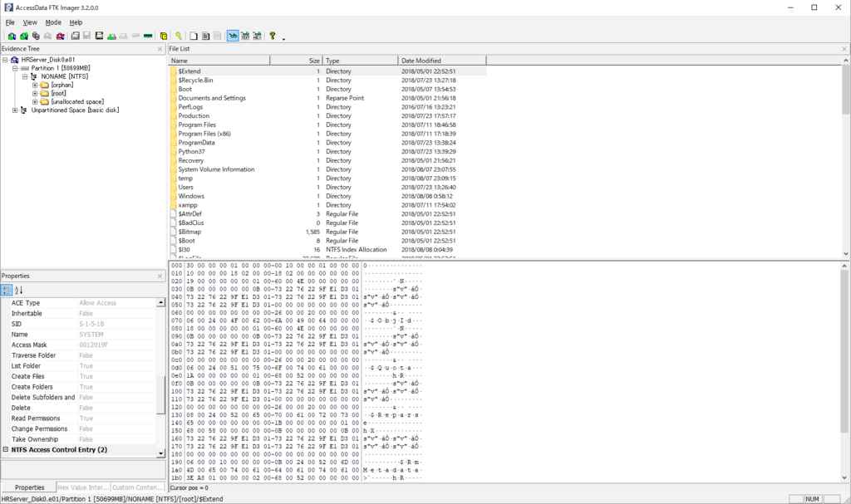Expand the [root] folder node
Viewport: 851px width, 504px height.
click(x=35, y=93)
